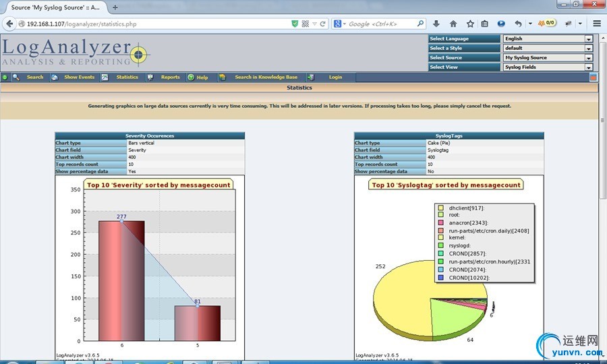
Task: Click the 'CROND[2857]:' legend entry
Action: 467,253
